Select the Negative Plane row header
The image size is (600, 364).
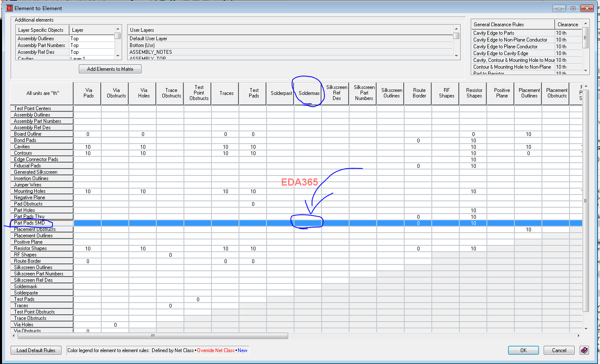click(42, 197)
